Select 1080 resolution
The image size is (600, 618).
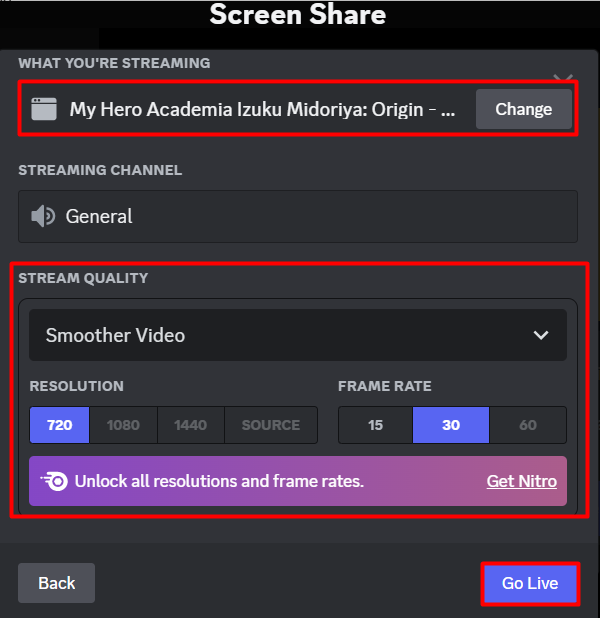123,425
